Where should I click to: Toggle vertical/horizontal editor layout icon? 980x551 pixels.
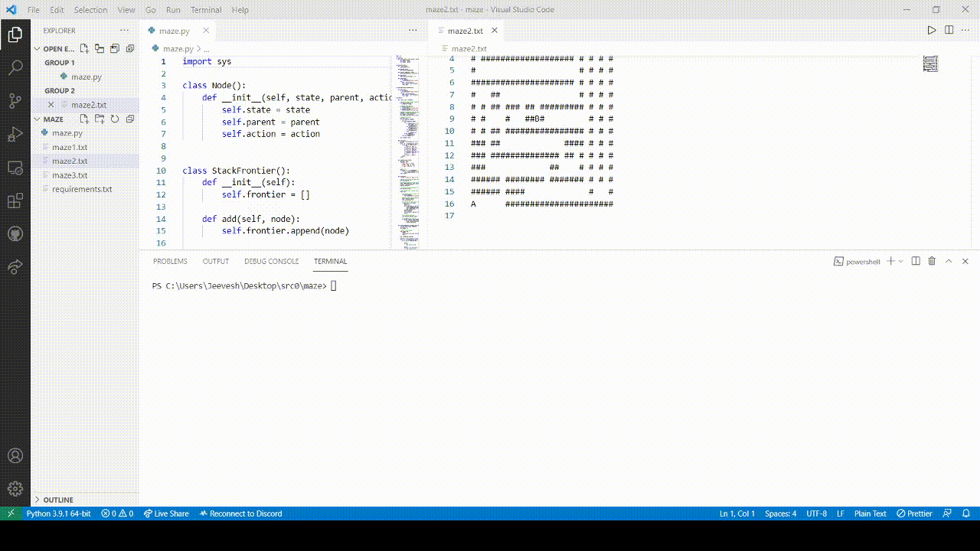point(100,48)
